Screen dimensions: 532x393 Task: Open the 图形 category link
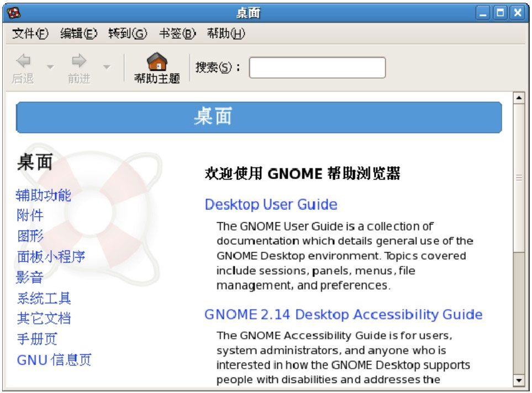30,236
